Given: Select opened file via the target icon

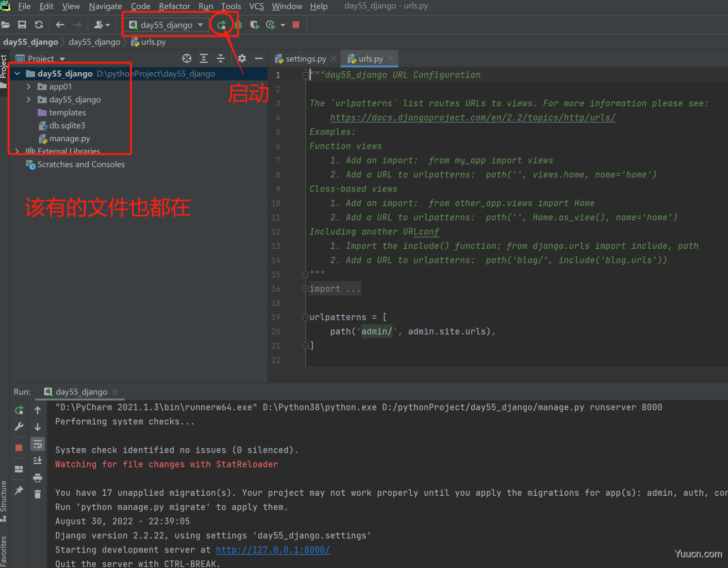Looking at the screenshot, I should pos(187,59).
